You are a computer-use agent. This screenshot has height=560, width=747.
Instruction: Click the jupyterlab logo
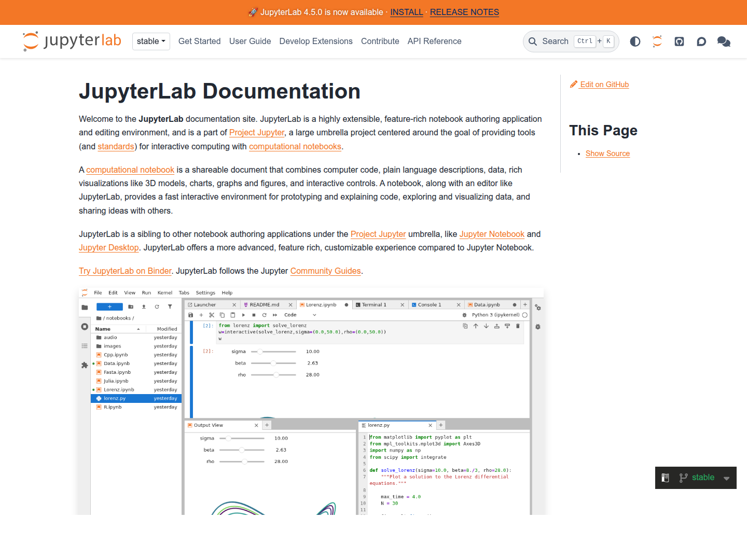click(72, 41)
